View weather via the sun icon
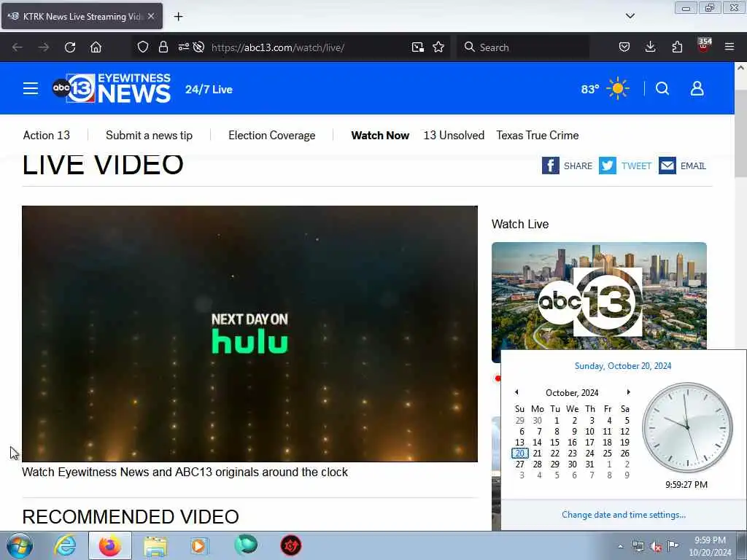The width and height of the screenshot is (747, 560). [618, 88]
